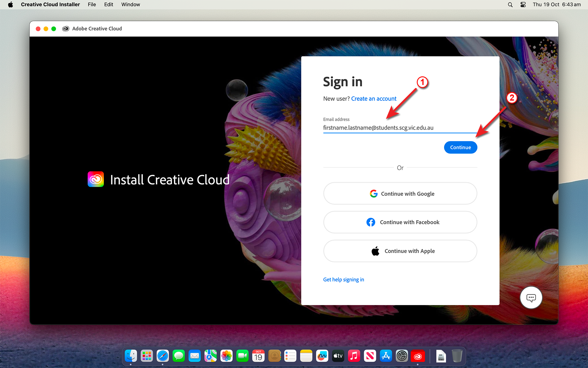Open Reminders app in dock
The image size is (588, 368).
click(290, 356)
